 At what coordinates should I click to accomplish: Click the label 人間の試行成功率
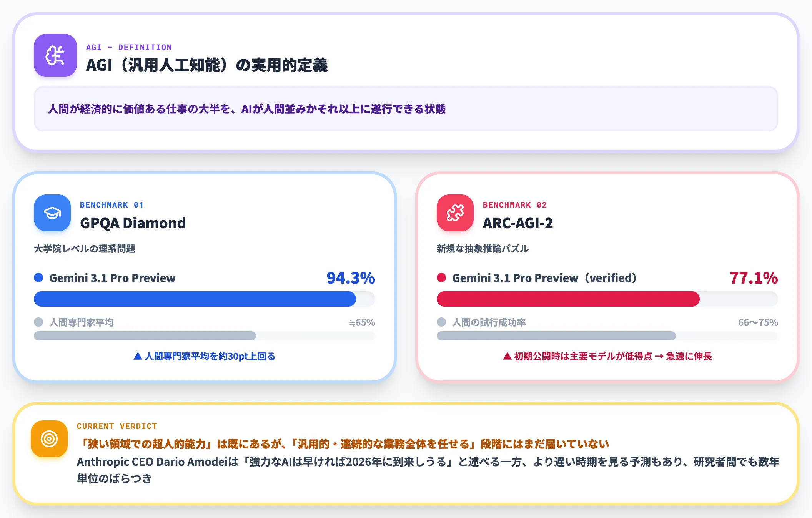(489, 322)
